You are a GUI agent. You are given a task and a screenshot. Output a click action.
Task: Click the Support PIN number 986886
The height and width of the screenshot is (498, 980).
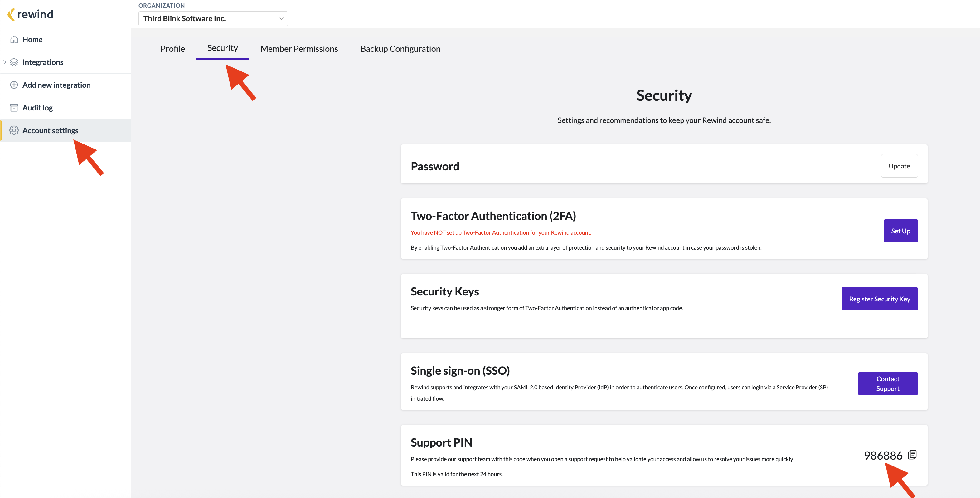[883, 455]
